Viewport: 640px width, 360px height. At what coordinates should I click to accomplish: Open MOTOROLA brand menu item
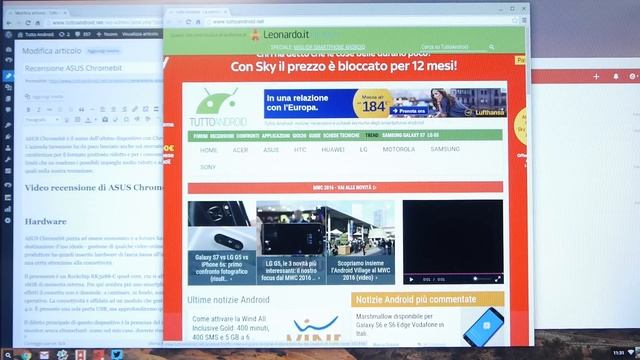click(x=399, y=149)
